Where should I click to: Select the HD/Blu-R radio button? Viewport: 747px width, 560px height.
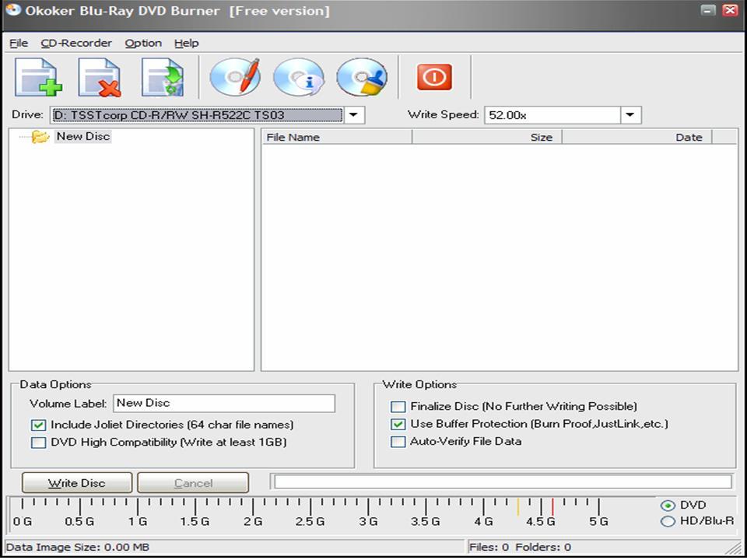coord(668,520)
